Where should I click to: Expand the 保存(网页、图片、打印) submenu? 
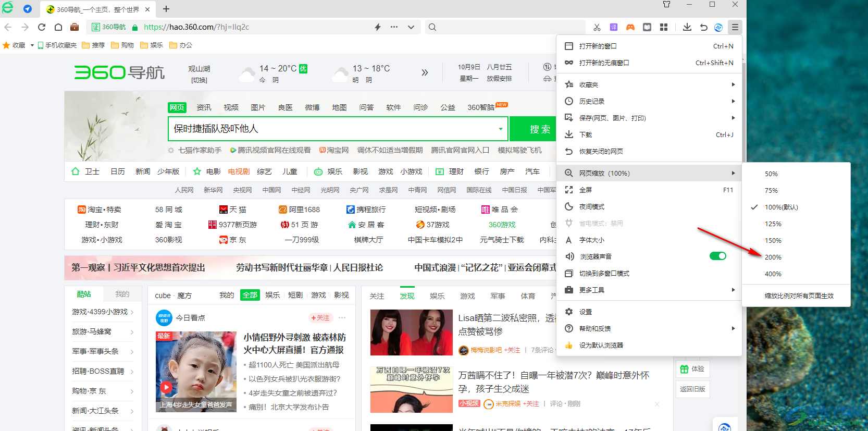point(649,118)
